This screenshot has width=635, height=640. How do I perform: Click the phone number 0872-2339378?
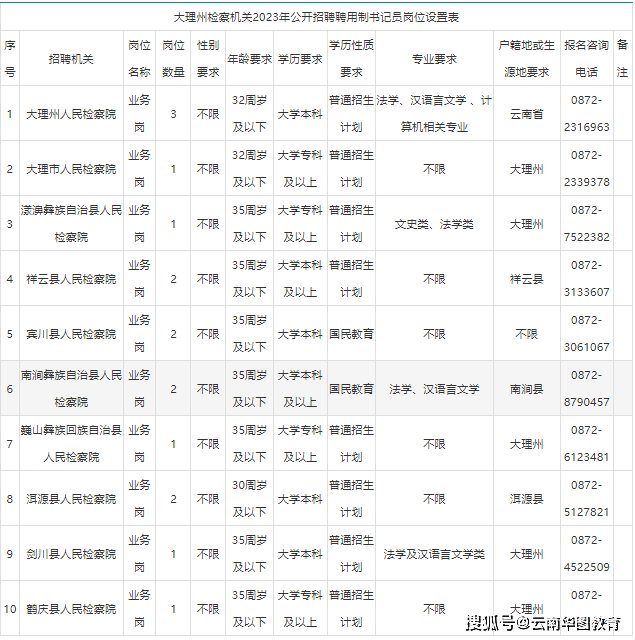586,169
